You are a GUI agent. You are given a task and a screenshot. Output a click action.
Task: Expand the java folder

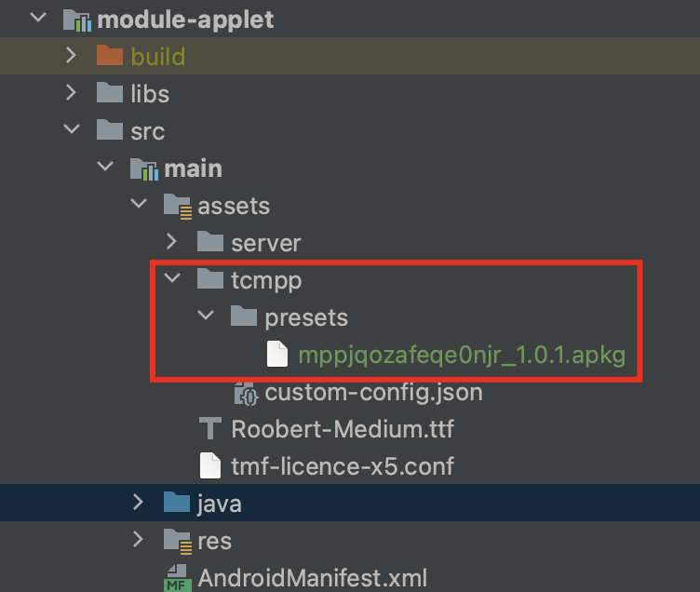[x=138, y=504]
